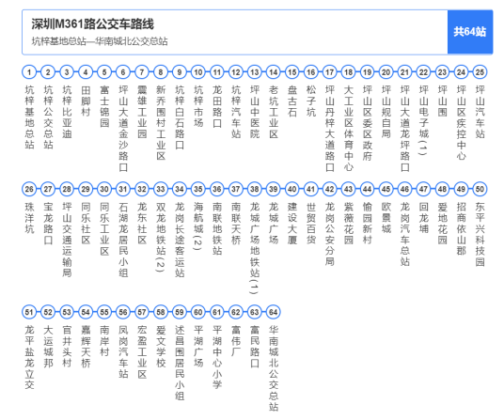
Task: Click the 龙田路口 station label
Action: [217, 106]
